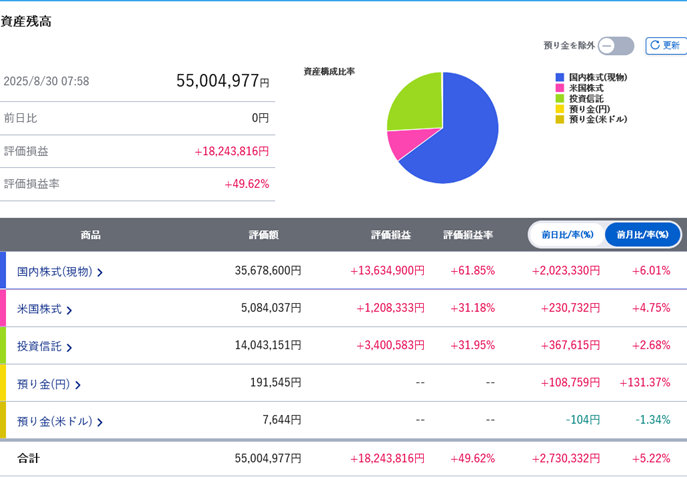Click dark yellow 預り金(米ドル) legend swatch
The width and height of the screenshot is (687, 477).
tap(560, 119)
